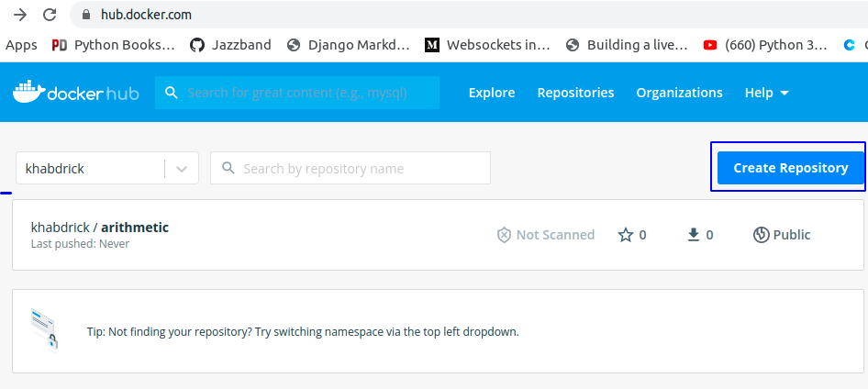Open the Websockets in… Medium bookmark
This screenshot has width=868, height=389.
tap(488, 45)
